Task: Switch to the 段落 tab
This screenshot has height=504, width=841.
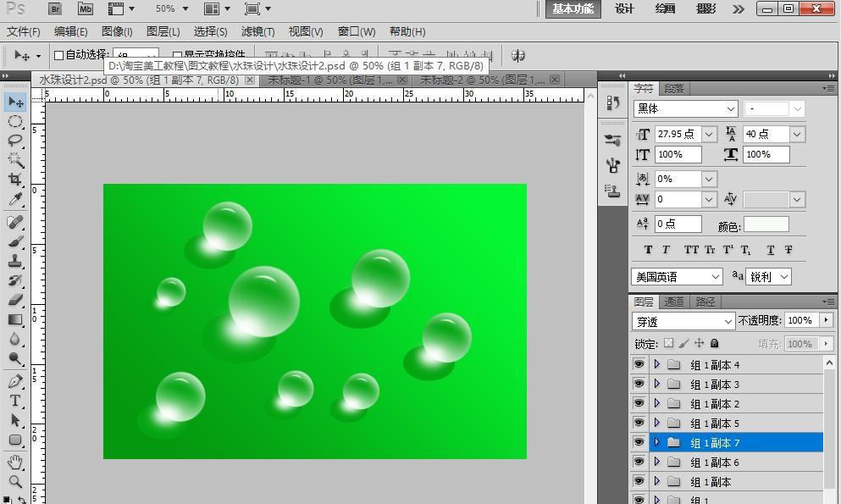Action: [674, 88]
